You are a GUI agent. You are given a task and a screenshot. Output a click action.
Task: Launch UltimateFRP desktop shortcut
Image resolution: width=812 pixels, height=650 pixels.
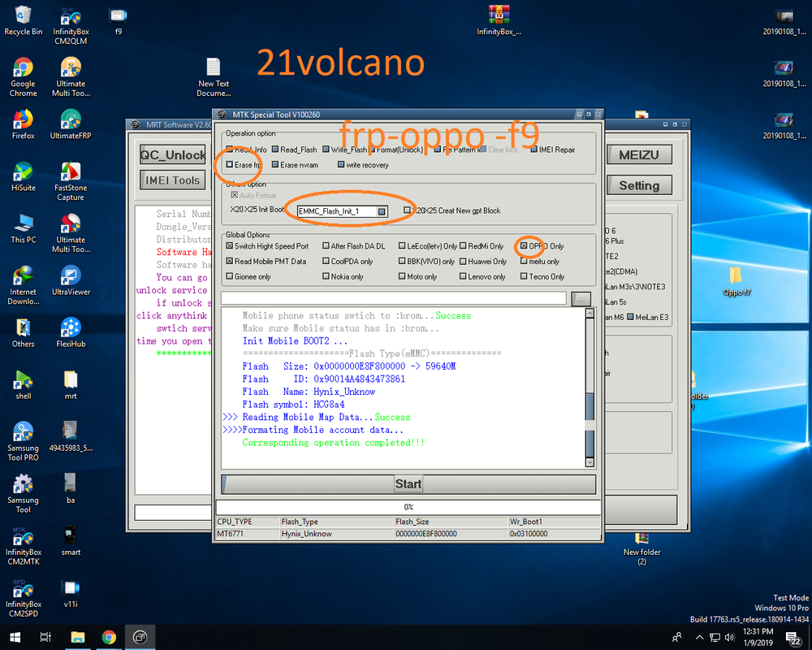[71, 124]
